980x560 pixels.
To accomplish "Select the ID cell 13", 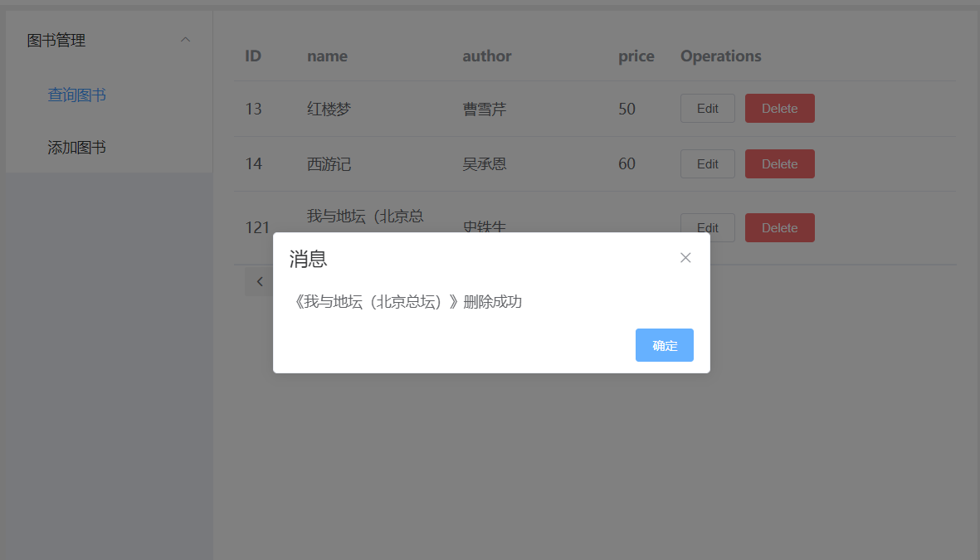I will pyautogui.click(x=253, y=109).
